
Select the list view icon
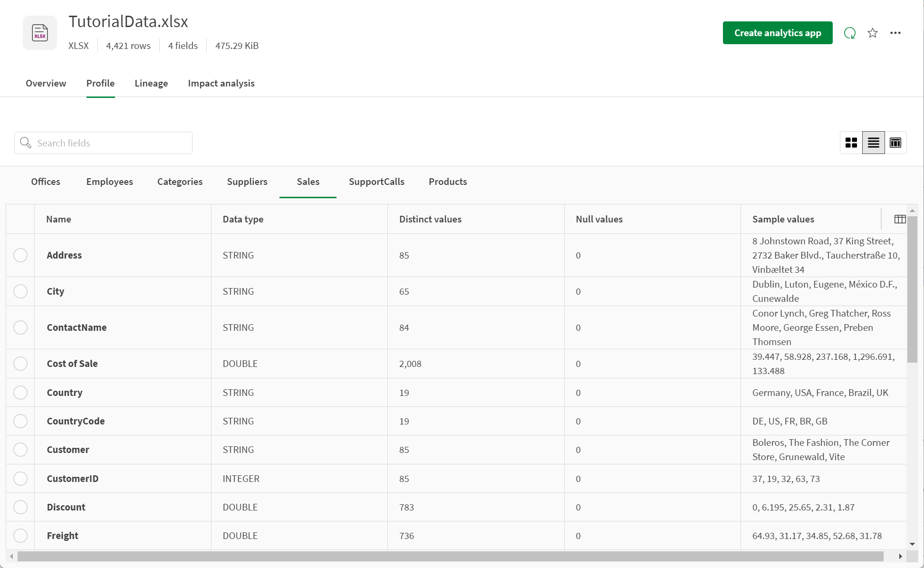coord(873,143)
